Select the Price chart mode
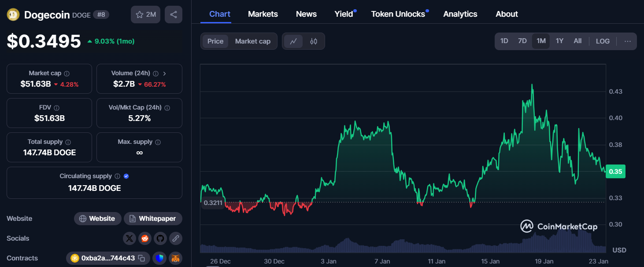644x267 pixels. pos(215,41)
